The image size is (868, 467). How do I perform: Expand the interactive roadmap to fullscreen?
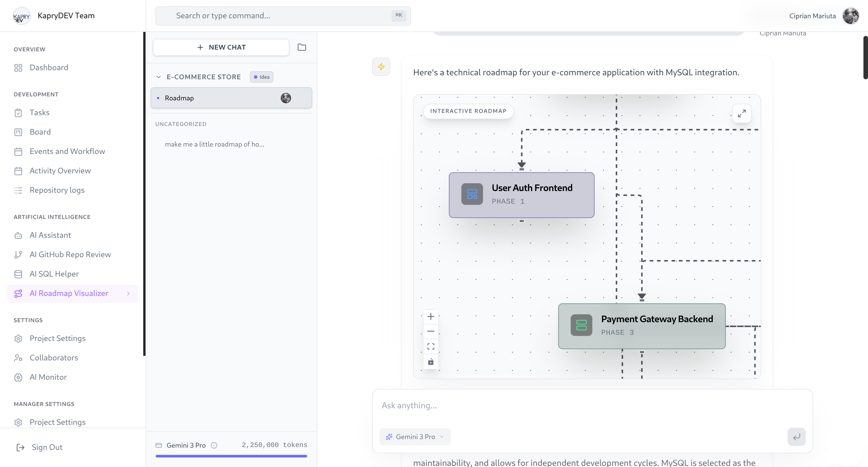coord(741,113)
